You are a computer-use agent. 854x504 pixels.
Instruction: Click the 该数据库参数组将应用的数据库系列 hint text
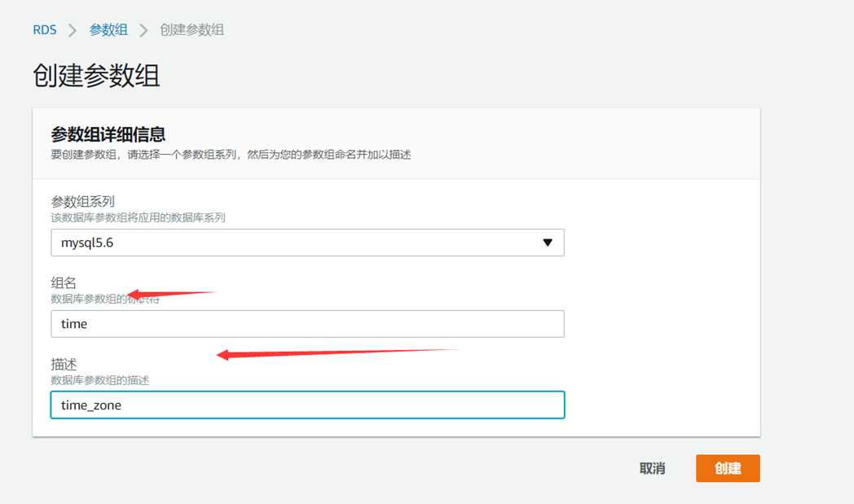click(138, 217)
